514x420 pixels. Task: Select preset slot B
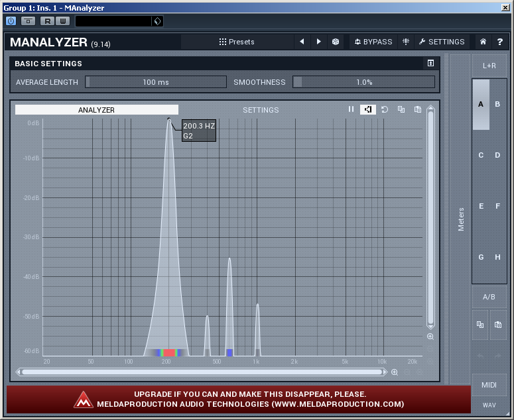tap(497, 104)
